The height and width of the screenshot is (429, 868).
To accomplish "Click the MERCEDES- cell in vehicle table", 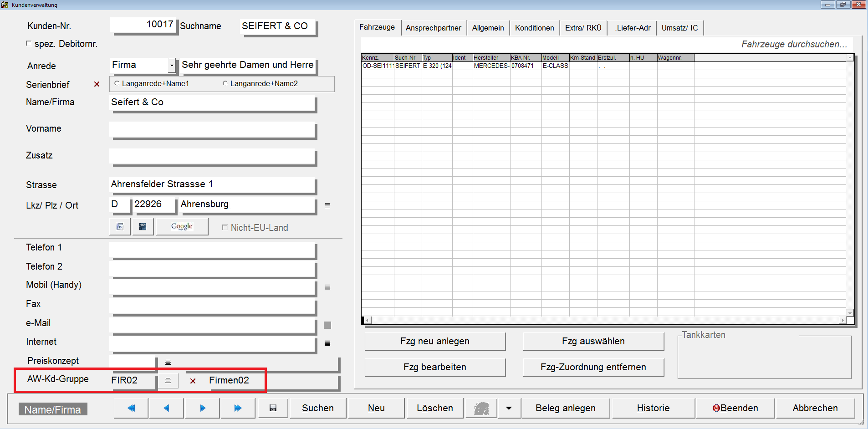I will pos(491,66).
